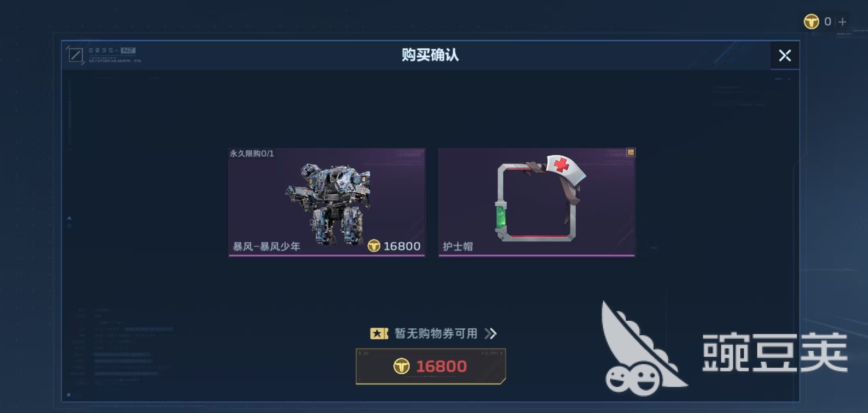This screenshot has width=868, height=413.
Task: Click the small triangle markers on left edge
Action: (69, 221)
